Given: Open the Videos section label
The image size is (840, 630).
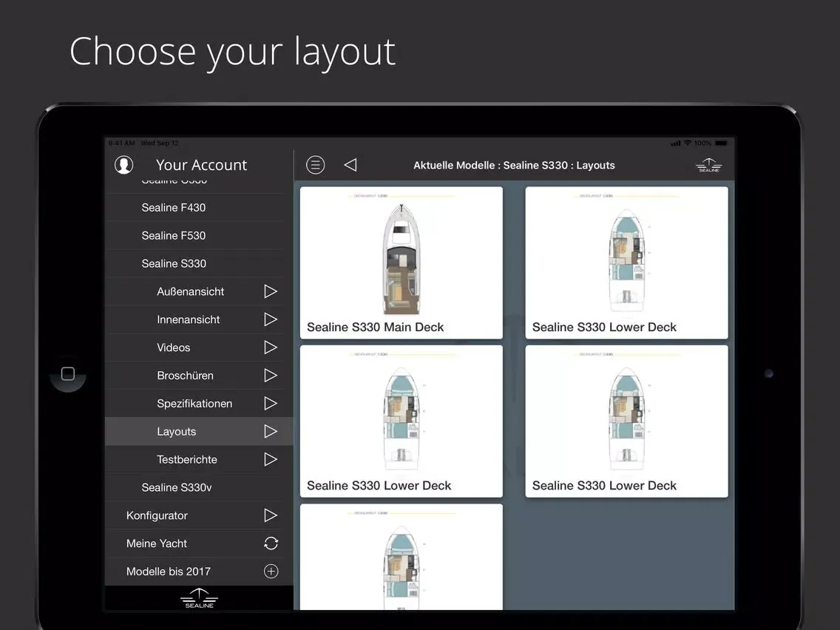Looking at the screenshot, I should click(174, 348).
